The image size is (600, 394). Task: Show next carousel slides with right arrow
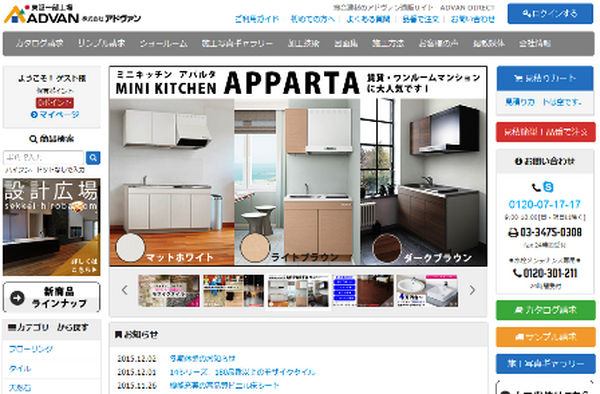(x=472, y=290)
